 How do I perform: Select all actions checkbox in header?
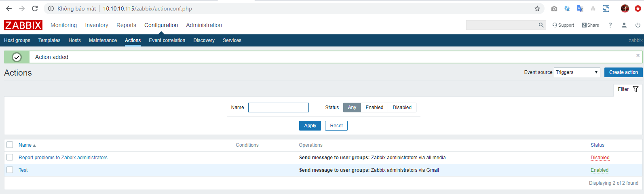point(10,145)
